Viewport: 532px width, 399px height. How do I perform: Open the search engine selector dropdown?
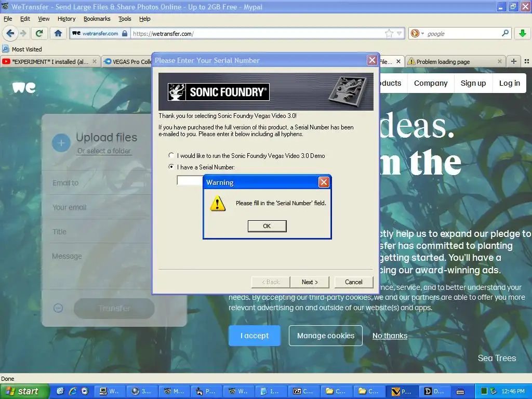(417, 33)
